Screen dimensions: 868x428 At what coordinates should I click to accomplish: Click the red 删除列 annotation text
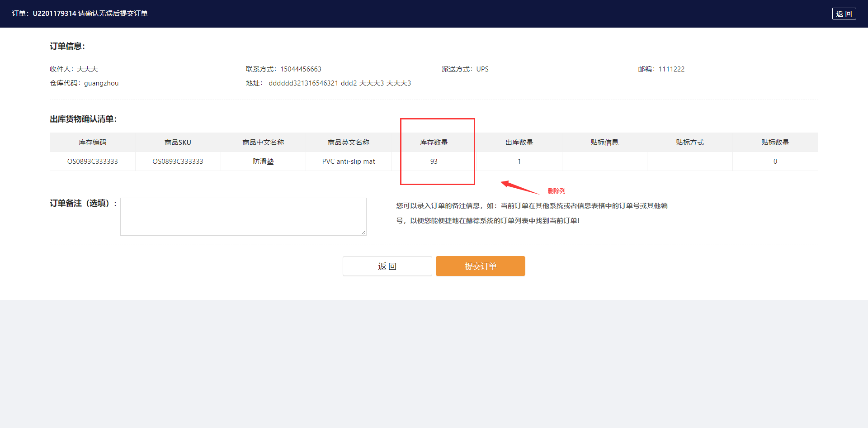[x=556, y=191]
